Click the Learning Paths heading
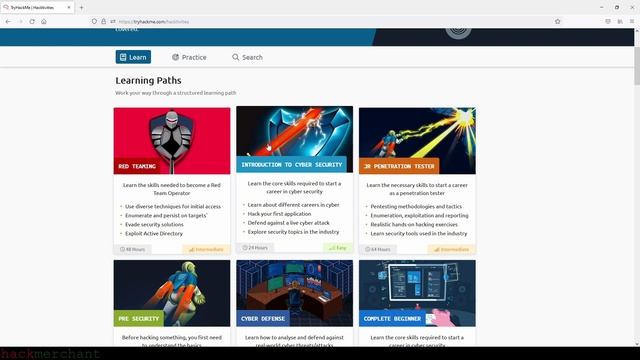The width and height of the screenshot is (640, 360). [x=149, y=80]
